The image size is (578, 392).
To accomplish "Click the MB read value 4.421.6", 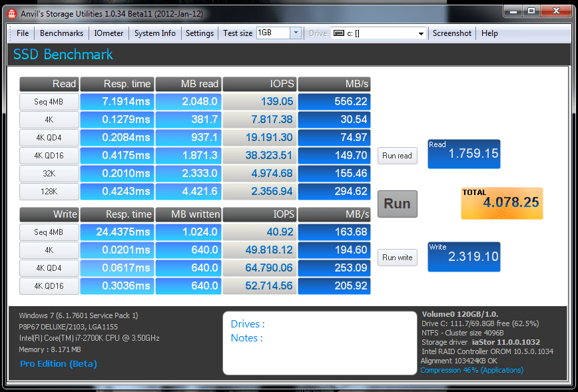I will [188, 192].
